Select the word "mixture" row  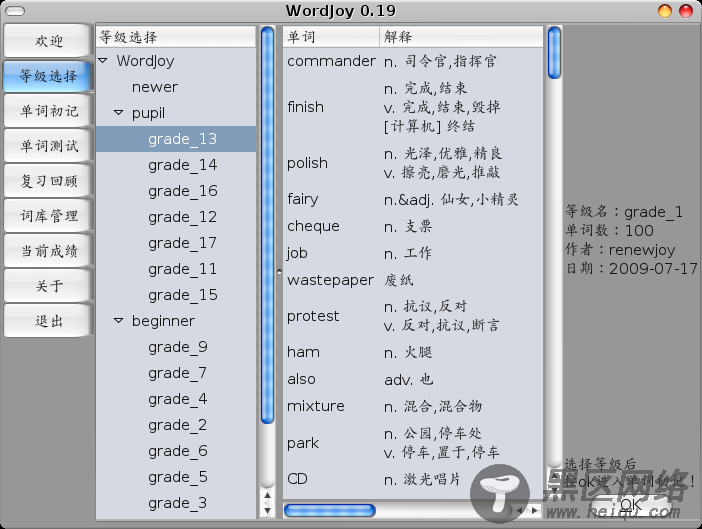tap(413, 406)
